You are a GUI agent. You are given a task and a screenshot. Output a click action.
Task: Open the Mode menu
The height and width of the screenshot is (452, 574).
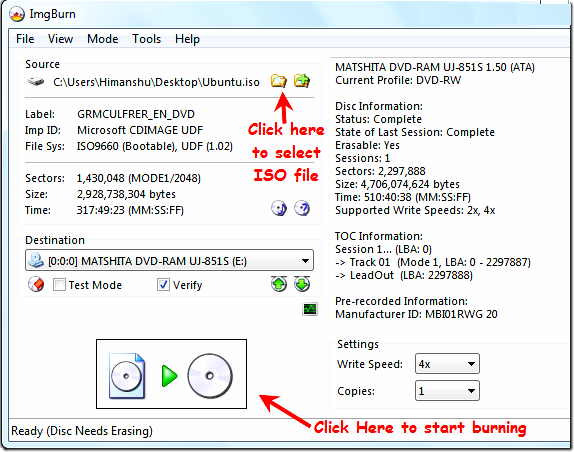click(102, 39)
